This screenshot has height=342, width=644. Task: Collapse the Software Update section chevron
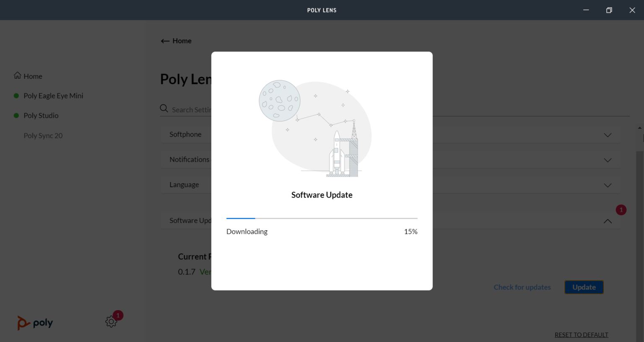point(608,221)
